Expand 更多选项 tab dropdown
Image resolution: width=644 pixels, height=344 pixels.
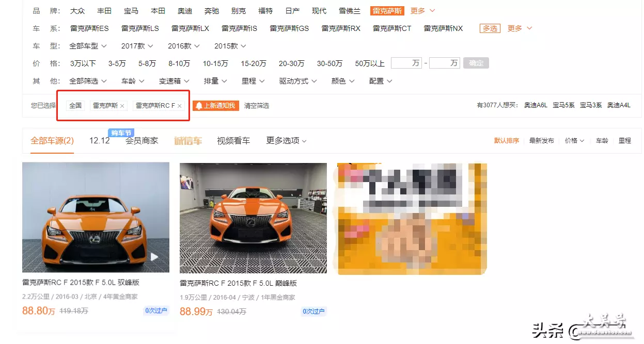287,140
